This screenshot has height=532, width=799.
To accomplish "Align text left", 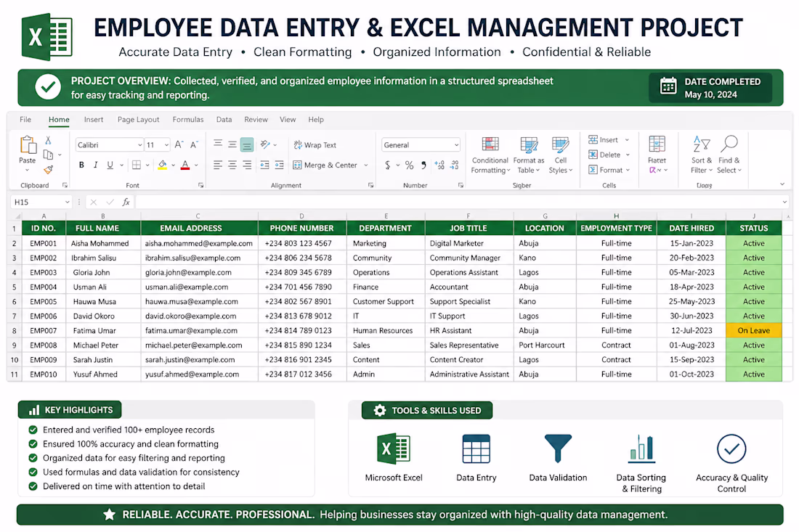I will (218, 165).
